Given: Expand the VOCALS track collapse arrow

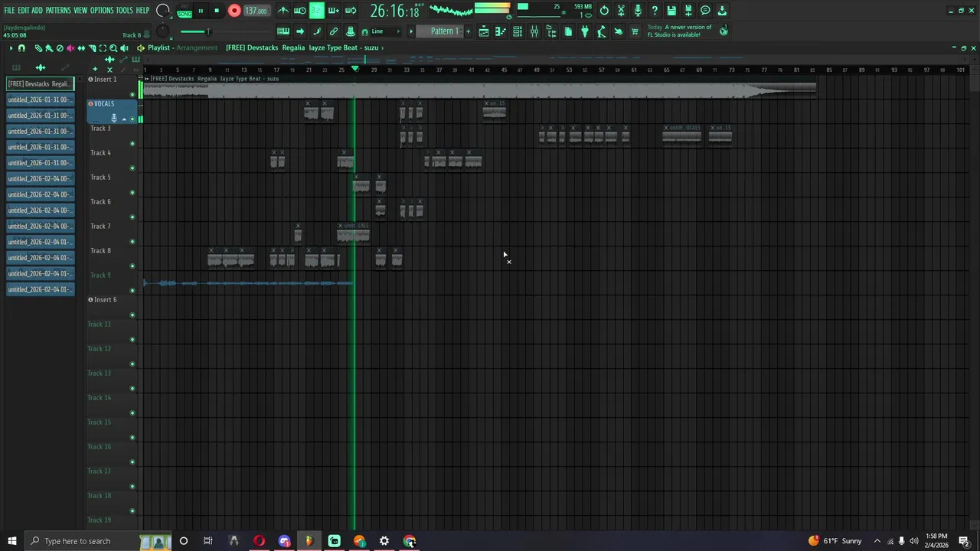Looking at the screenshot, I should (x=124, y=119).
